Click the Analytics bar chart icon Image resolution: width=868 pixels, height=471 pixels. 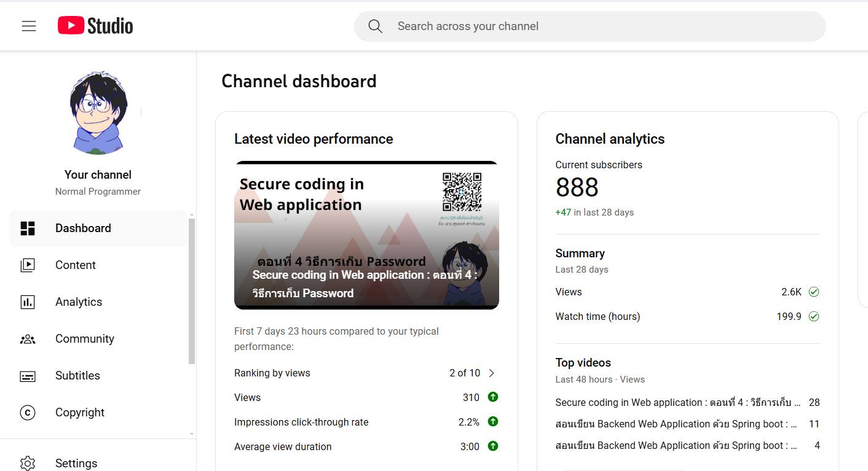tap(28, 302)
